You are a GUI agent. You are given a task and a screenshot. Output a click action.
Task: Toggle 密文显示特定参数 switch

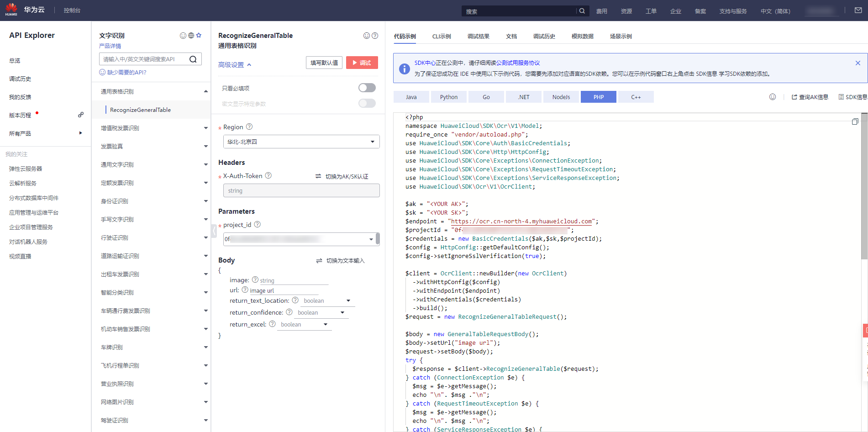point(367,103)
